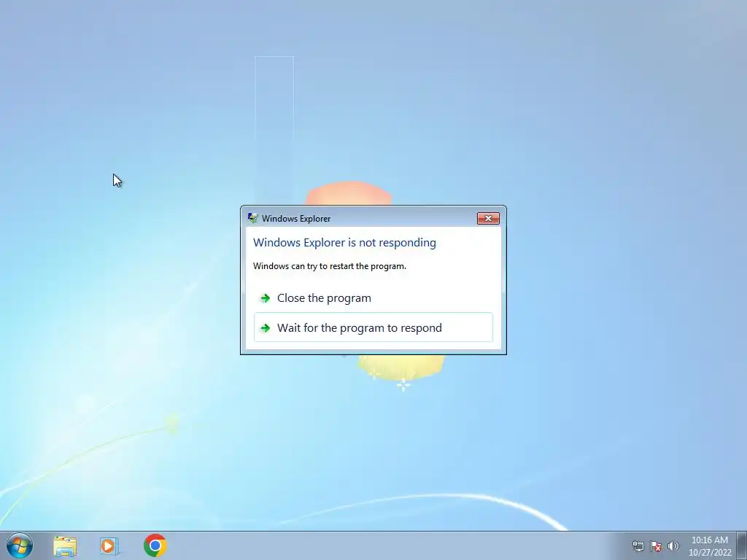Open Google Chrome from the taskbar

(x=155, y=545)
